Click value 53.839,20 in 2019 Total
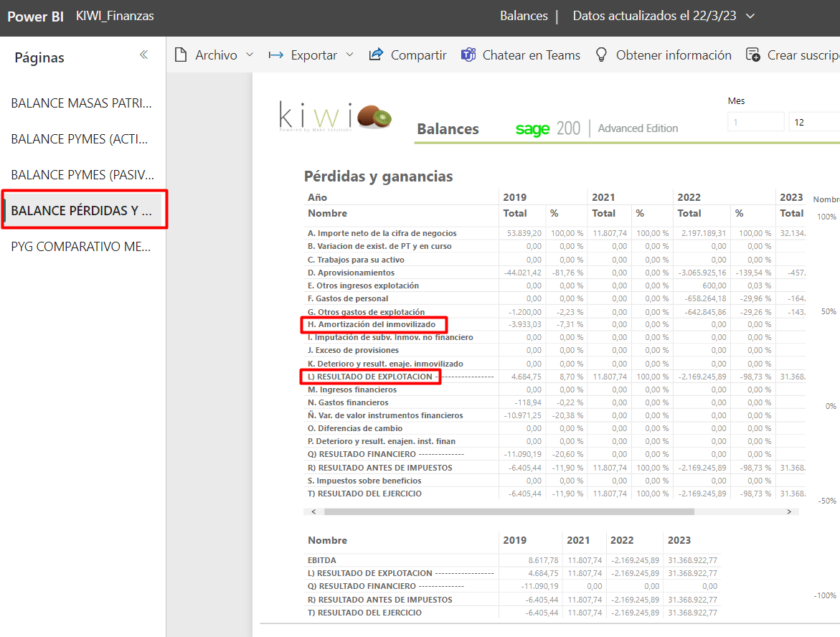The height and width of the screenshot is (637, 840). click(524, 233)
